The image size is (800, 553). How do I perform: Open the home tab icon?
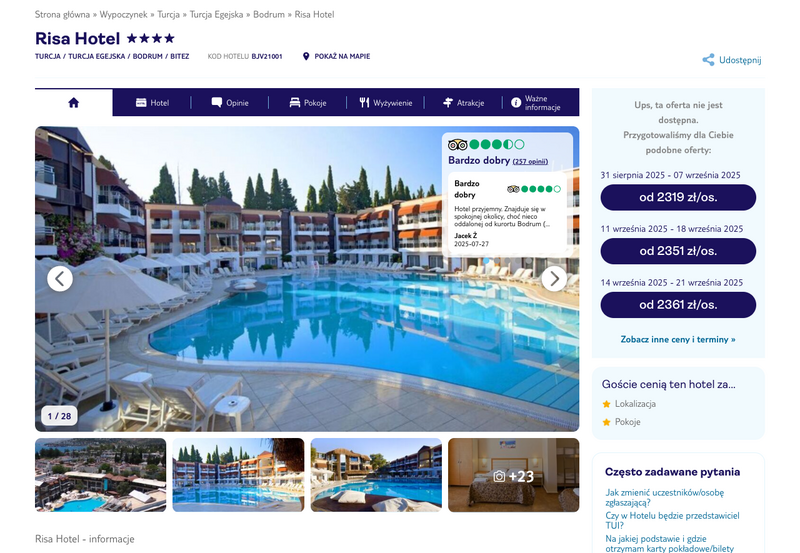pyautogui.click(x=73, y=103)
